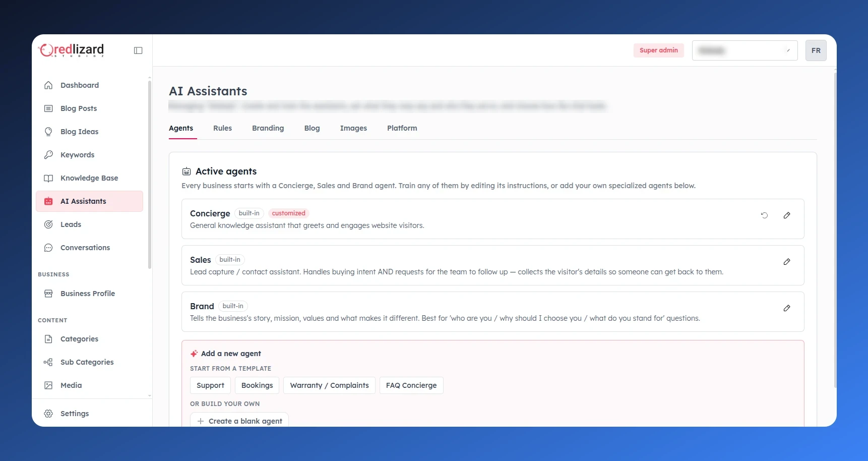
Task: Click the Add a new agent heading
Action: point(231,354)
